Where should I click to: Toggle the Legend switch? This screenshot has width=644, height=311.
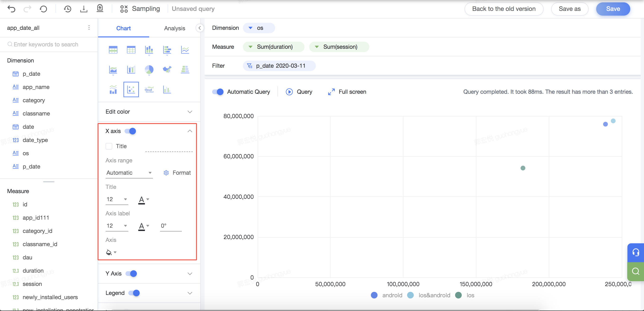tap(134, 293)
